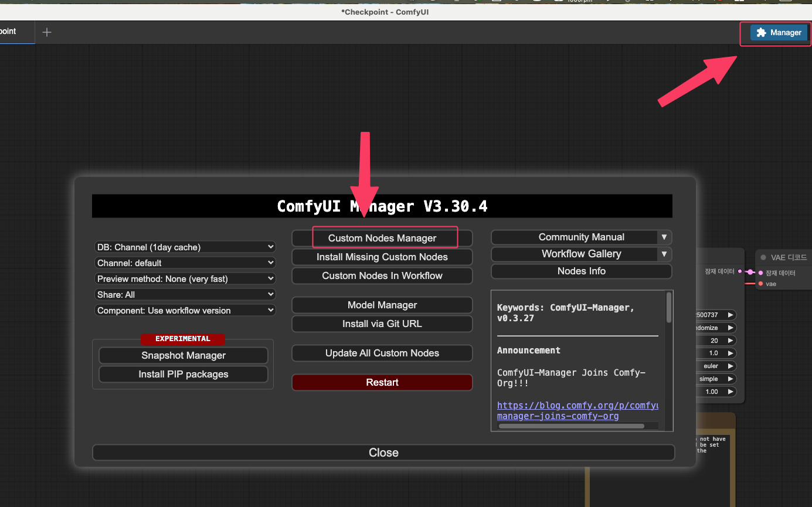Click the VAE decode node title
The height and width of the screenshot is (507, 812).
pyautogui.click(x=789, y=257)
